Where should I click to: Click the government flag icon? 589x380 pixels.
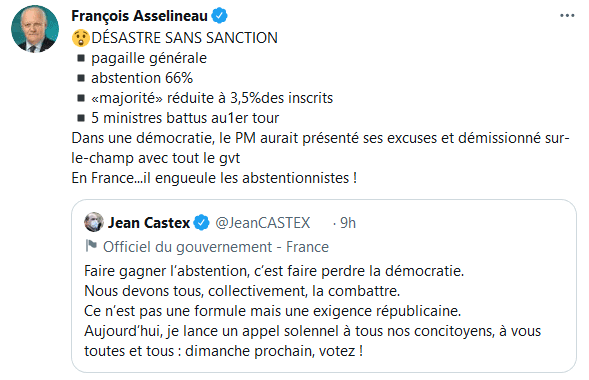(x=91, y=246)
